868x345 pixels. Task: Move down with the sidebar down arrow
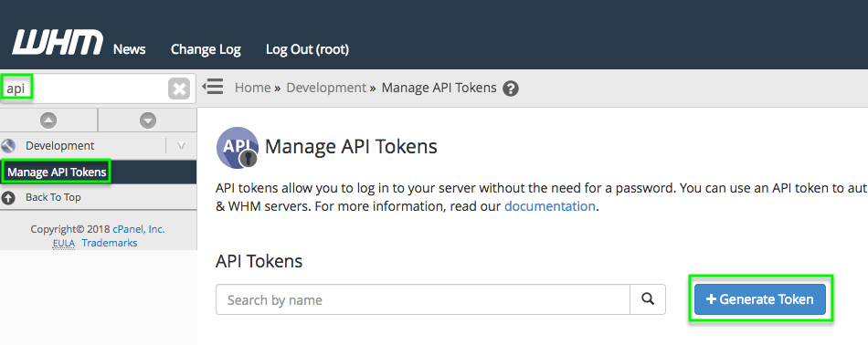pos(148,120)
